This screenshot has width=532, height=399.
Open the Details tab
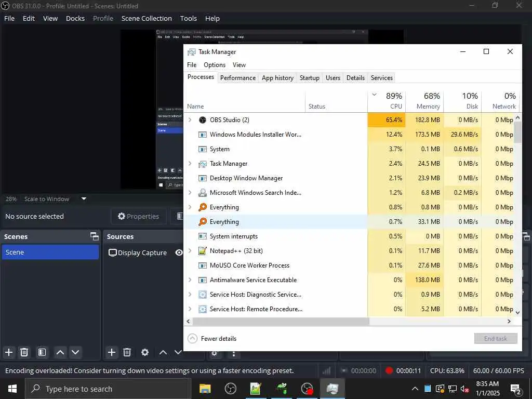point(355,78)
